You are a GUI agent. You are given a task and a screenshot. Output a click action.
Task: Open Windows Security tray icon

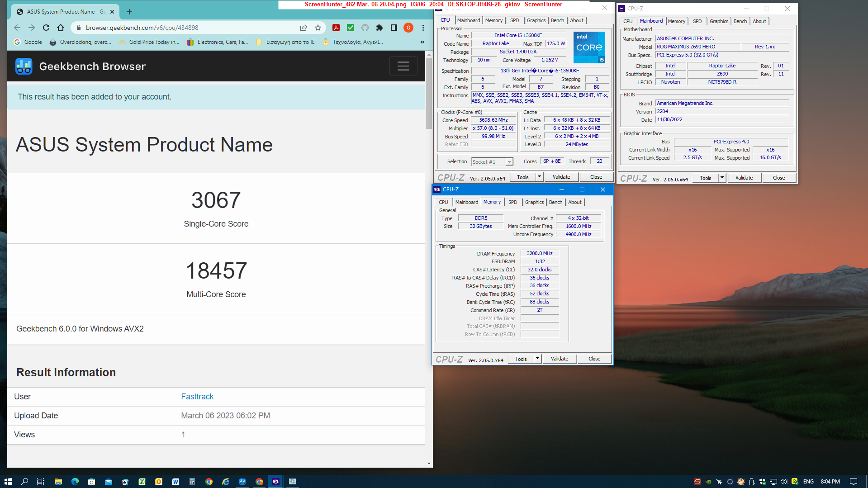pos(763,482)
